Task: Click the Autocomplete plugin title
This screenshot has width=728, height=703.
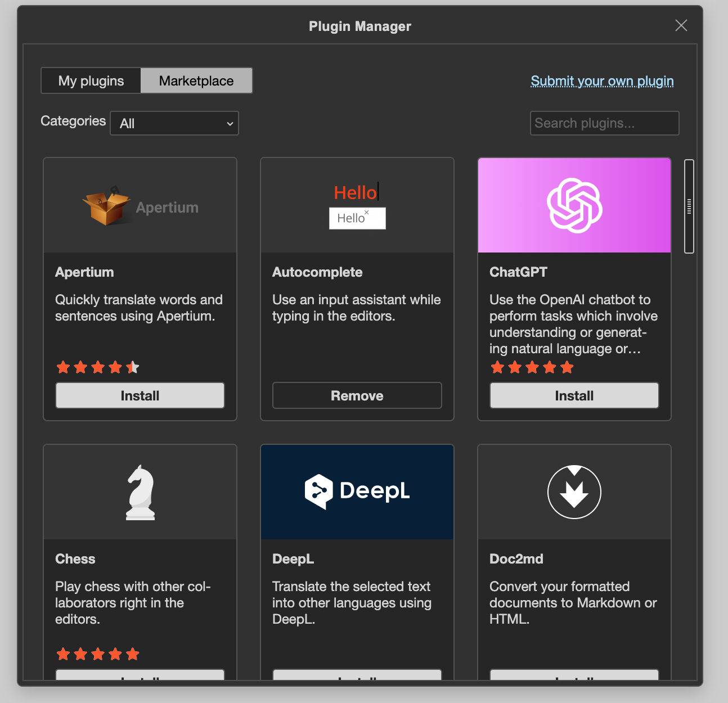Action: click(317, 272)
